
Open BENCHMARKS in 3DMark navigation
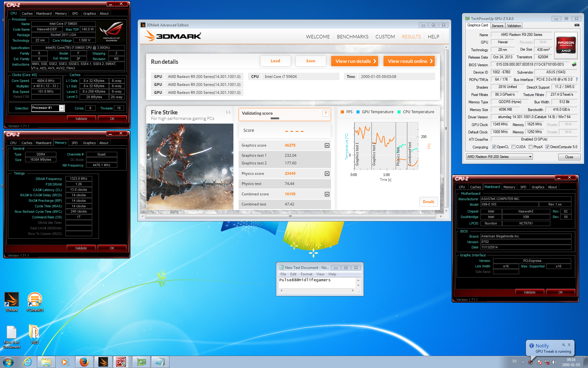click(x=352, y=37)
